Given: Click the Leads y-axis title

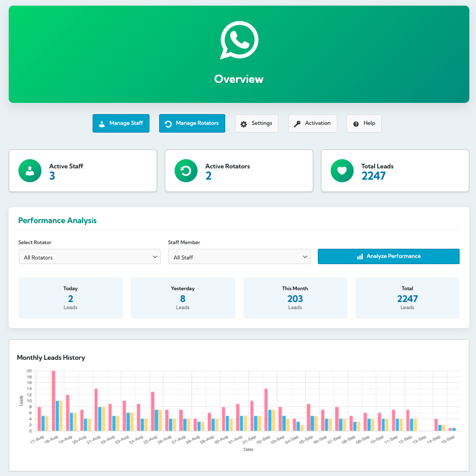Looking at the screenshot, I should 21,401.
